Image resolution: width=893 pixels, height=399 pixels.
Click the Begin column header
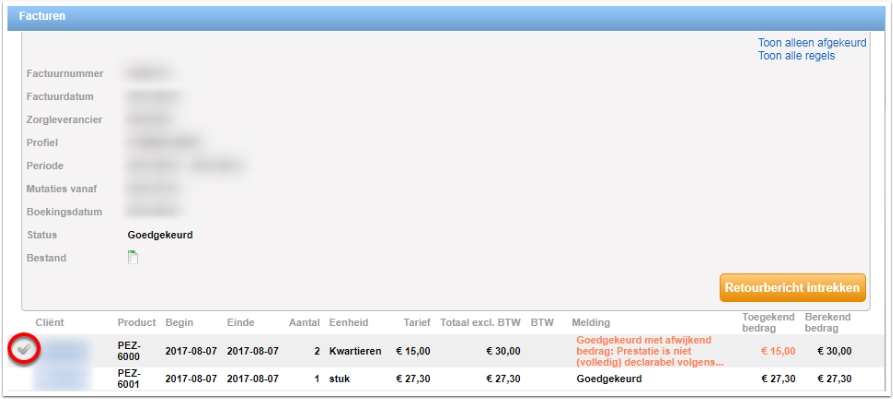pos(179,323)
